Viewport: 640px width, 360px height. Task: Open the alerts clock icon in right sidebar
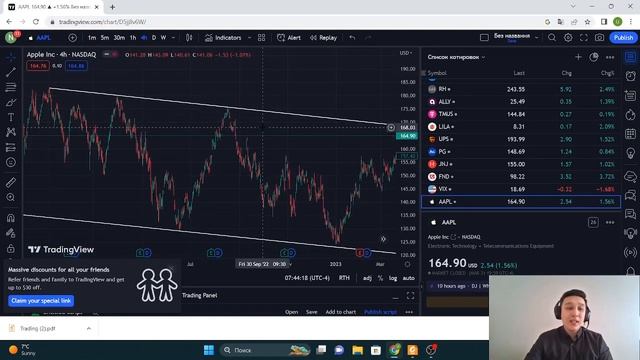(631, 76)
